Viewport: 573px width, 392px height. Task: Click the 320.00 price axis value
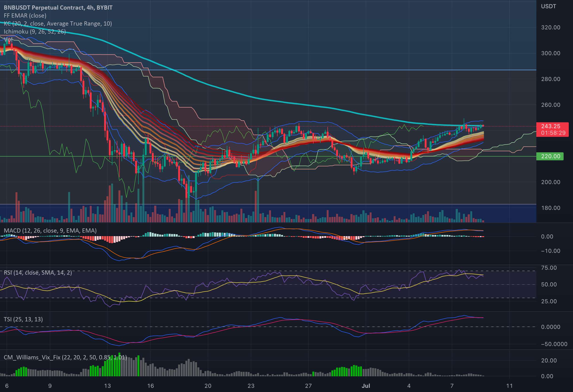551,27
